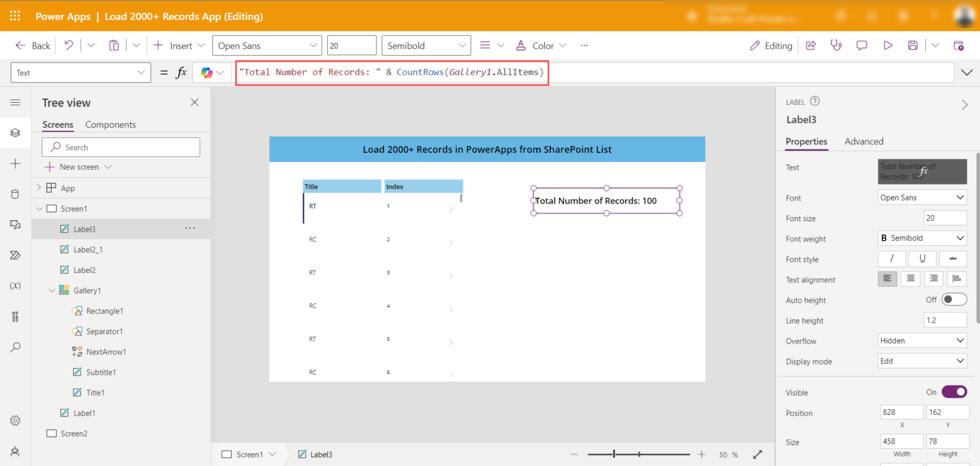Collapse the Gallery1 tree item

pos(52,290)
